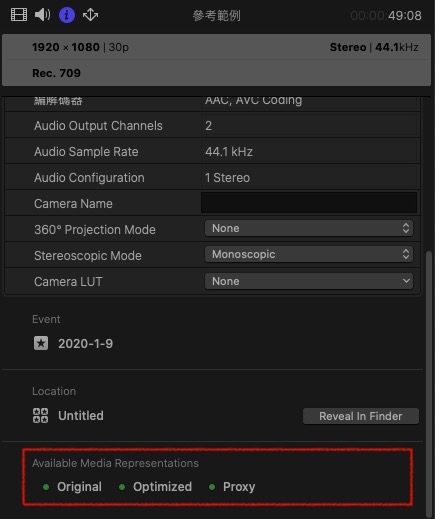Open the 360° Projection Mode dropdown
The image size is (435, 519).
309,228
